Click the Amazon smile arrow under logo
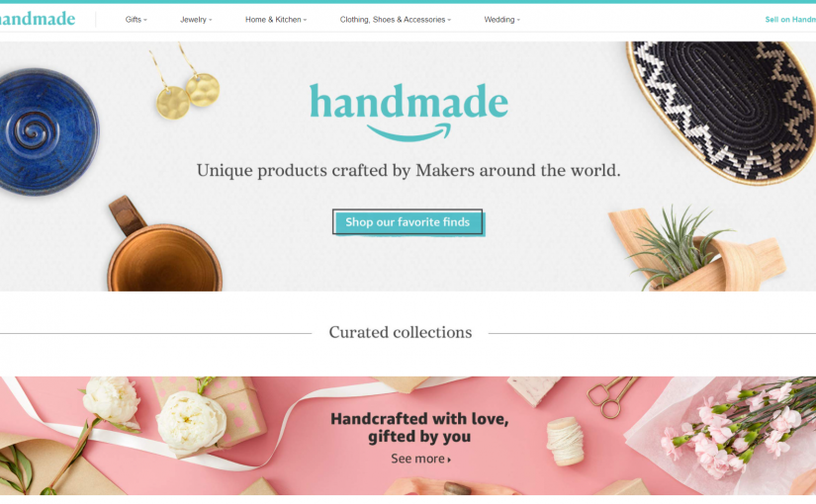This screenshot has width=816, height=504. 409,132
